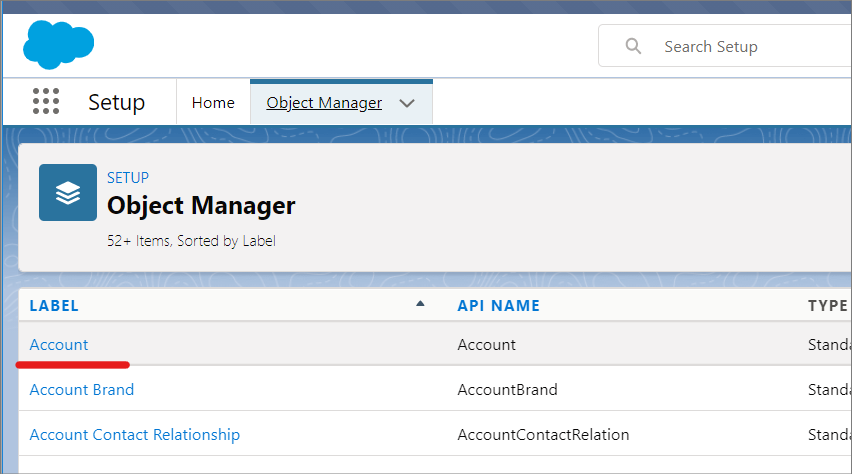
Task: Click the Object Manager layers icon
Action: (68, 192)
